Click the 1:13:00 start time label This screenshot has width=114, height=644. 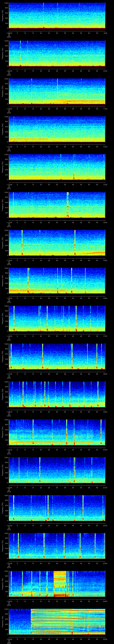pos(9,223)
